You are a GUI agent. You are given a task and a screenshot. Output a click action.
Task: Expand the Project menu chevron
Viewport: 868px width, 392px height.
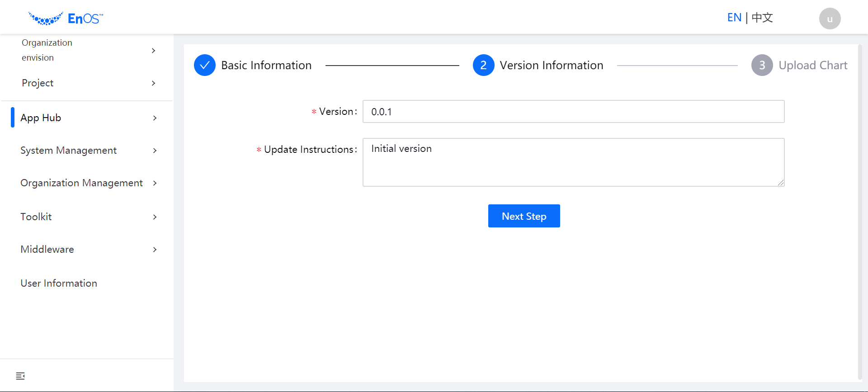tap(154, 83)
